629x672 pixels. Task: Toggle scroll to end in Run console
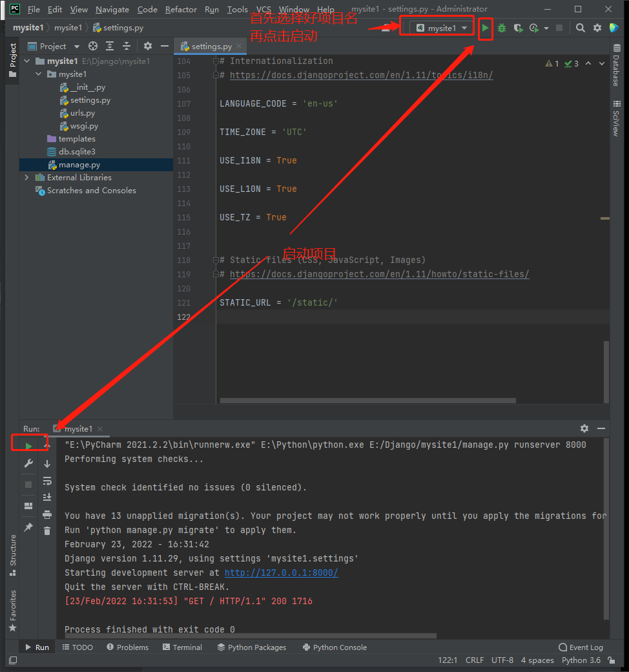pos(47,497)
